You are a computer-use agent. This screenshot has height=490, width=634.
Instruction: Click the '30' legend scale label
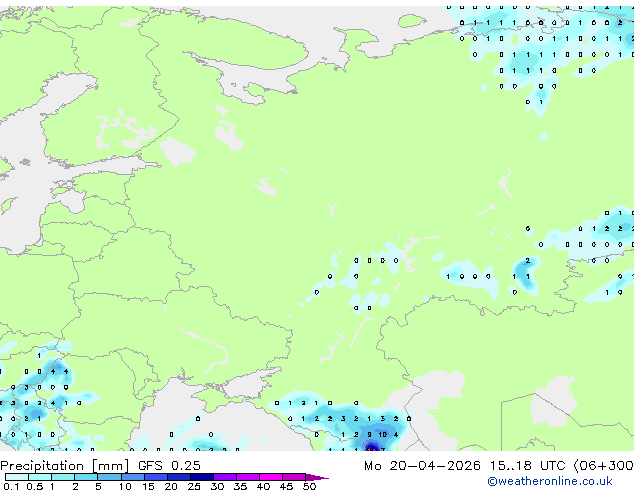(217, 486)
